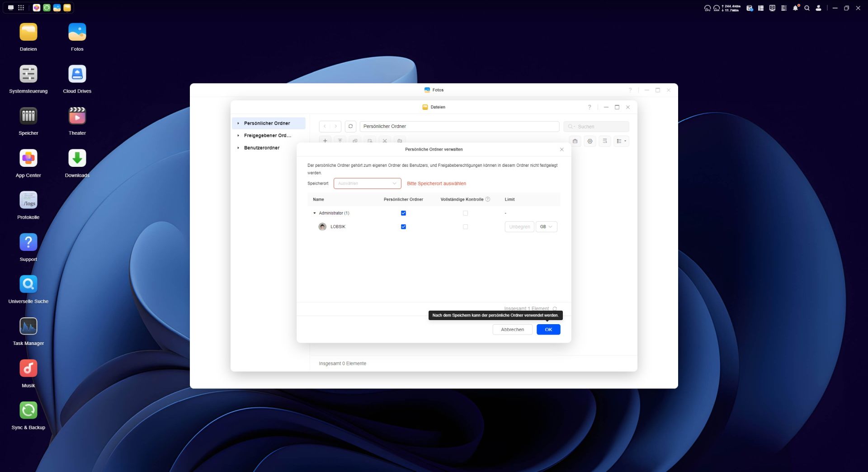Open the GB unit dropdown
The image size is (868, 472).
point(546,227)
